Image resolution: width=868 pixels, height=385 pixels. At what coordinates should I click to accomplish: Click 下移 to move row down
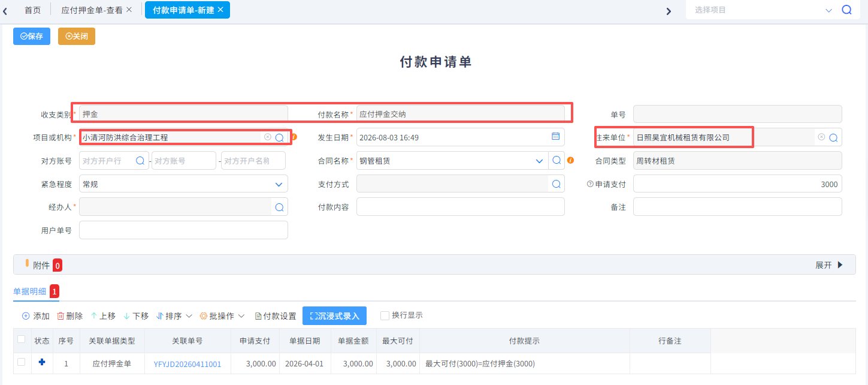coord(135,316)
